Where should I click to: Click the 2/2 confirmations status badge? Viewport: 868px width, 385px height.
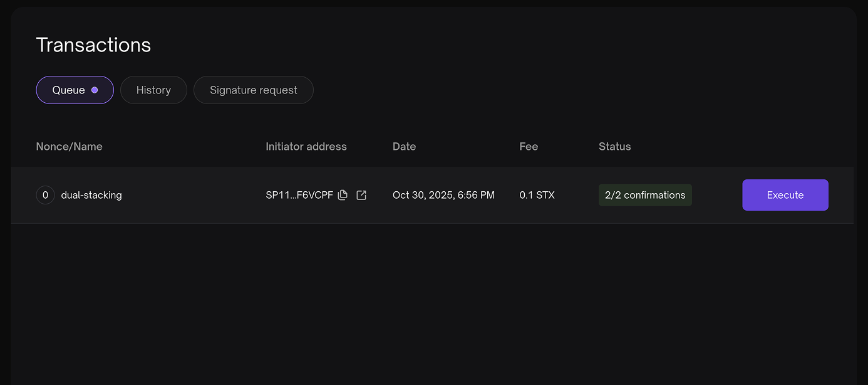click(x=645, y=195)
